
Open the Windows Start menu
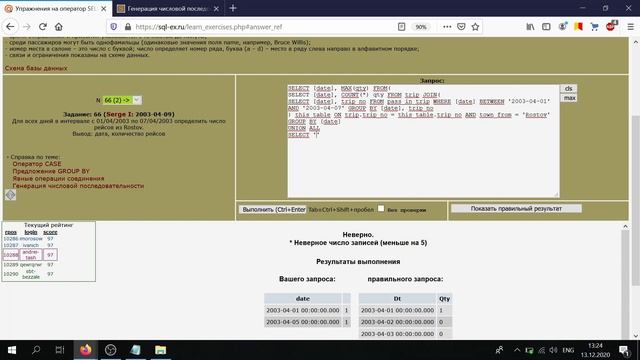[x=12, y=350]
